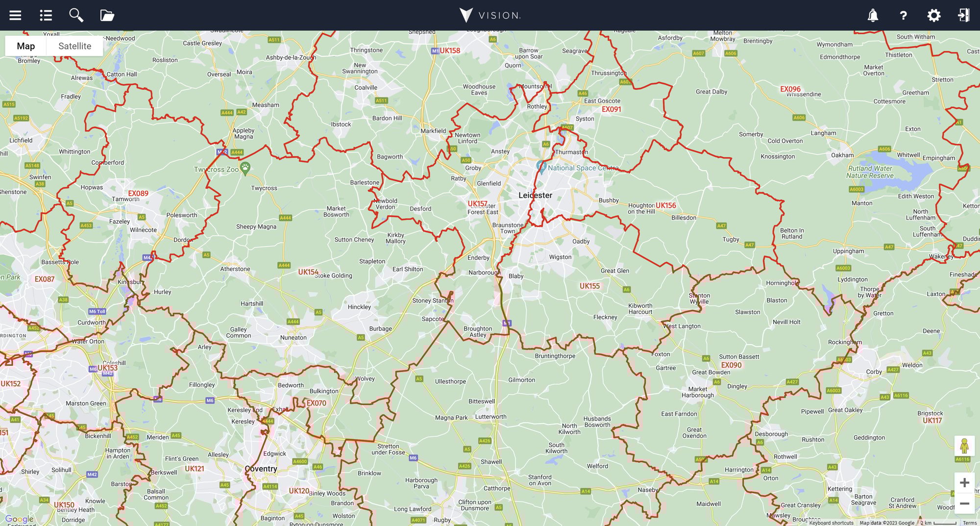Viewport: 980px width, 526px height.
Task: Click the search magnifier icon
Action: [x=76, y=15]
